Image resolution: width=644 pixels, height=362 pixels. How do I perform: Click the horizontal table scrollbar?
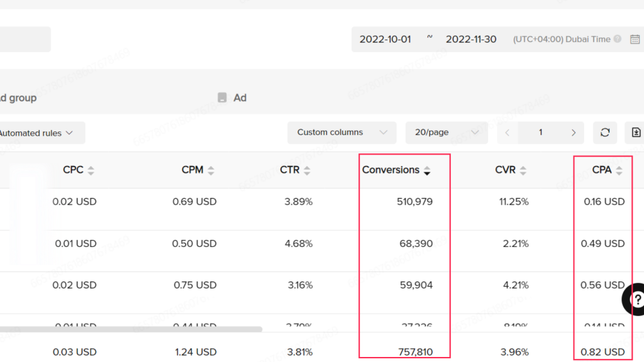[126, 329]
